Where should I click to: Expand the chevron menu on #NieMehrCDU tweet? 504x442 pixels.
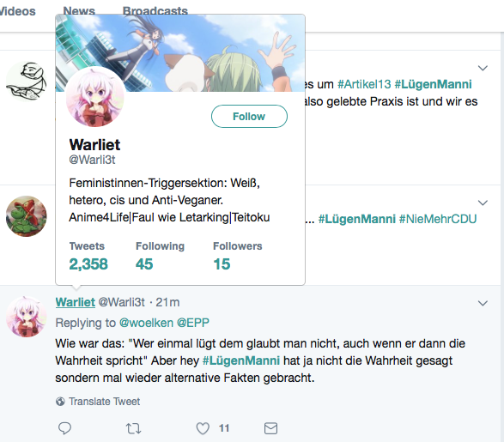483,203
